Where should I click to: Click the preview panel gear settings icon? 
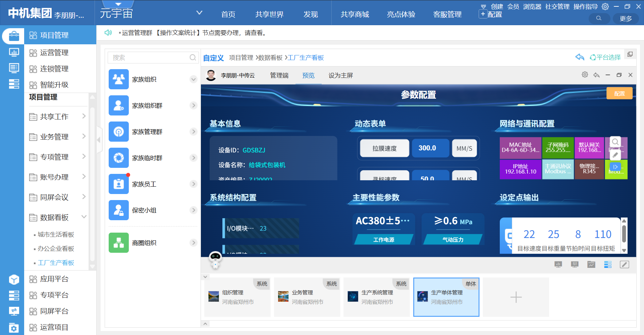[x=585, y=75]
